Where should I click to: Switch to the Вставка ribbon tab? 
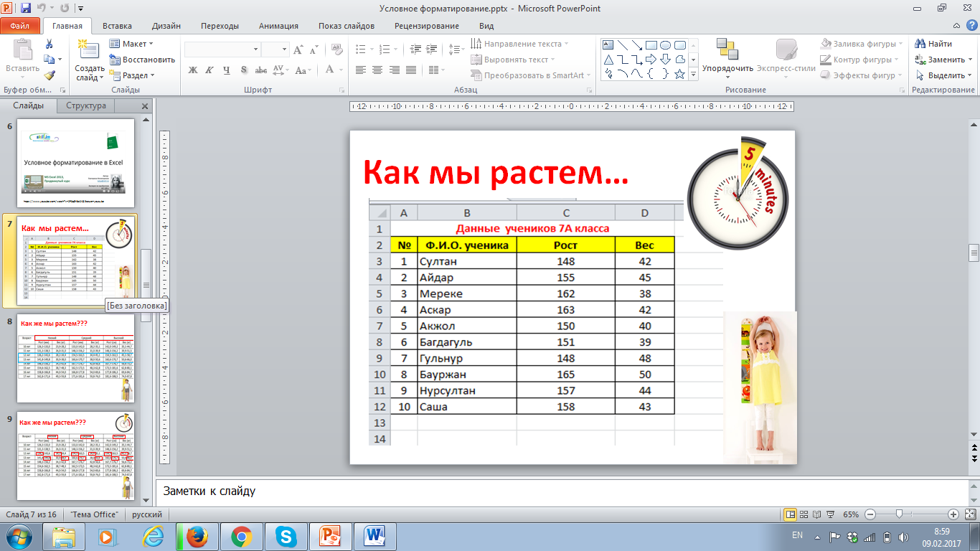pyautogui.click(x=117, y=26)
